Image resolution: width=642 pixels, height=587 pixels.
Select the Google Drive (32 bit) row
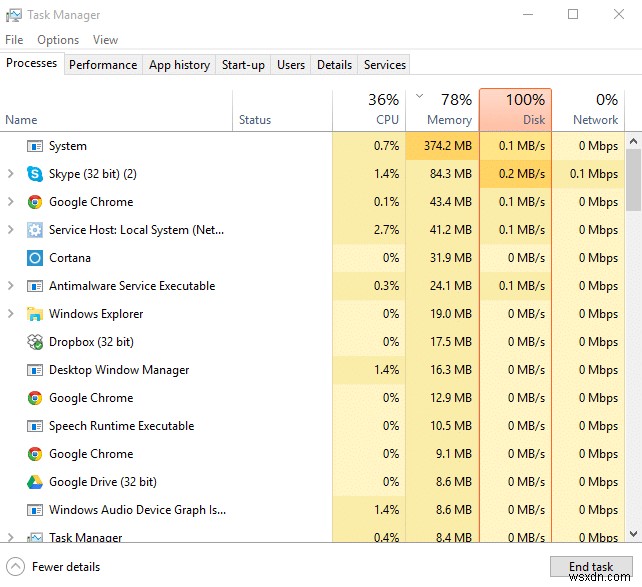point(312,482)
